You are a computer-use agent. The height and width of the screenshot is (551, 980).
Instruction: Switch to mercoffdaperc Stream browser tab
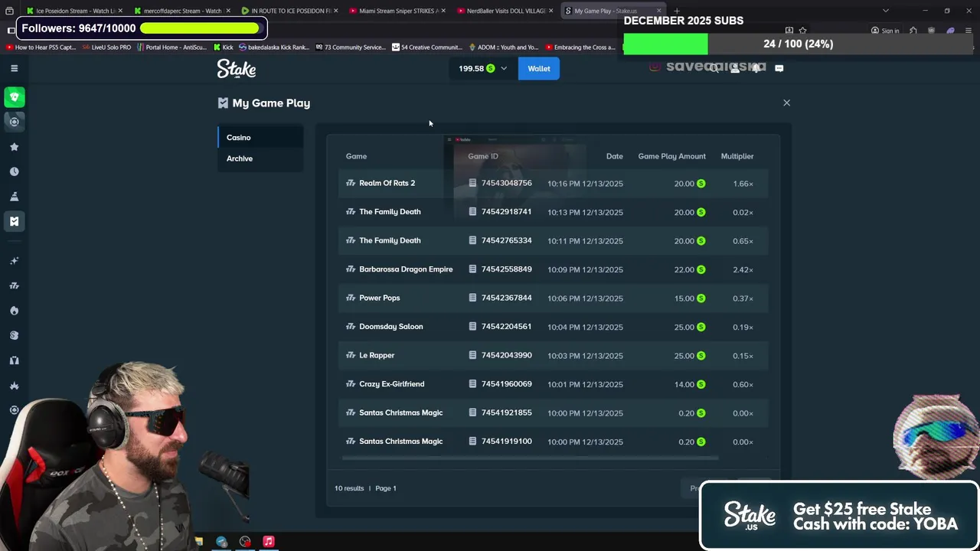tap(182, 11)
